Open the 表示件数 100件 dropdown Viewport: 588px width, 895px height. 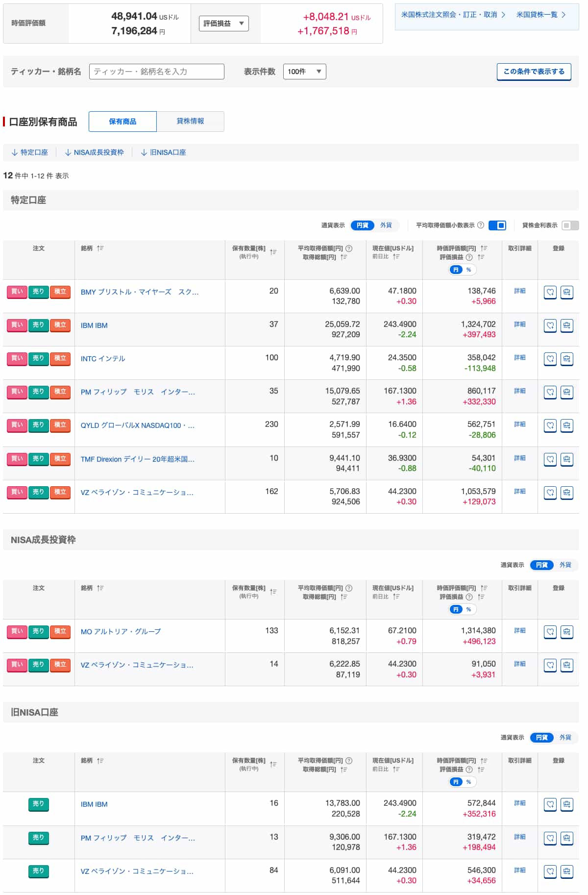coord(304,72)
